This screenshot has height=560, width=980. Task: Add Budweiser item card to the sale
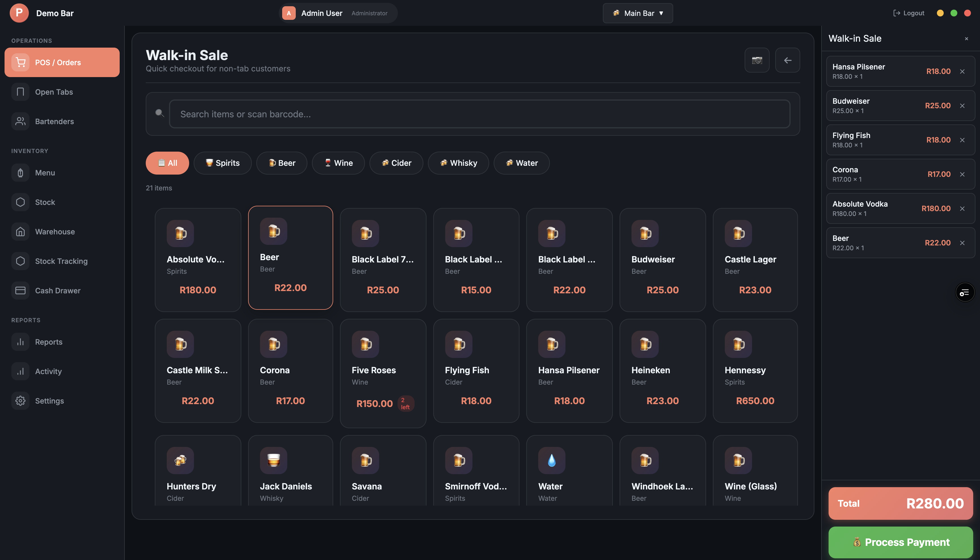click(662, 260)
